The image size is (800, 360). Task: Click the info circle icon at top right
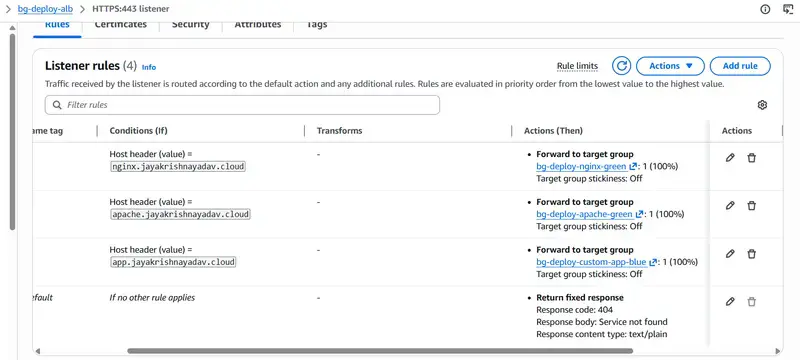[765, 9]
